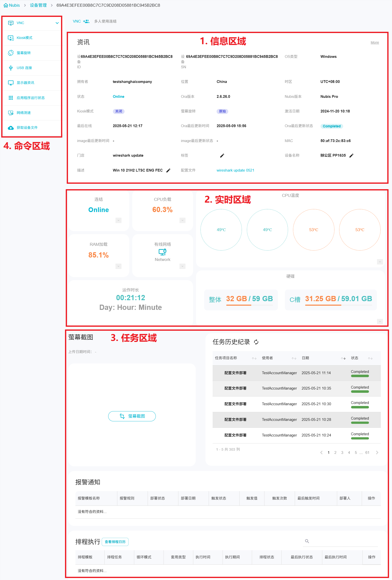The width and height of the screenshot is (392, 580).
Task: Select the task row dated 2025-05-21 10:35
Action: pyautogui.click(x=296, y=388)
